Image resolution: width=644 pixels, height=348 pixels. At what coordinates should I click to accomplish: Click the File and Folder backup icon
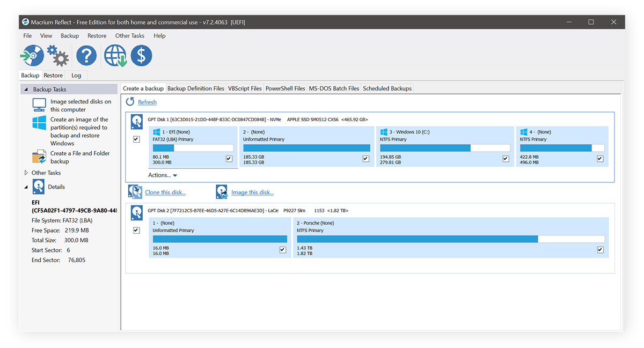tap(39, 157)
